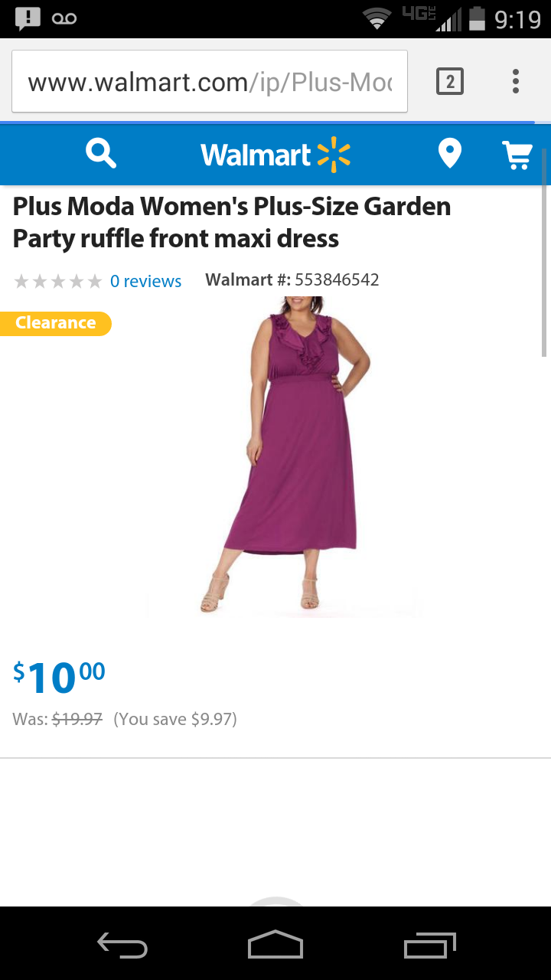Click the gray five-star rating
This screenshot has width=551, height=980.
[58, 282]
